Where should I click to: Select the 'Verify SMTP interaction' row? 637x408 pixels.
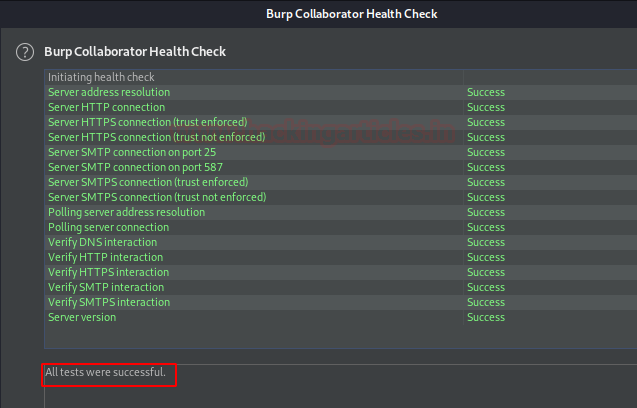coord(340,288)
